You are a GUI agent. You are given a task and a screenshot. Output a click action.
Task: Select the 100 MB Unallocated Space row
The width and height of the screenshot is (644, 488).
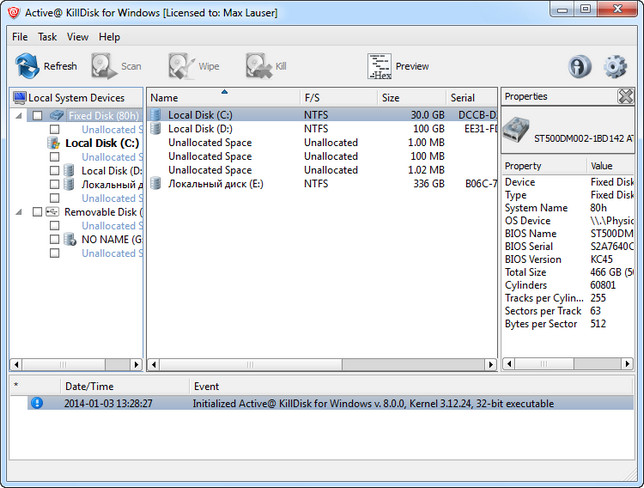322,156
